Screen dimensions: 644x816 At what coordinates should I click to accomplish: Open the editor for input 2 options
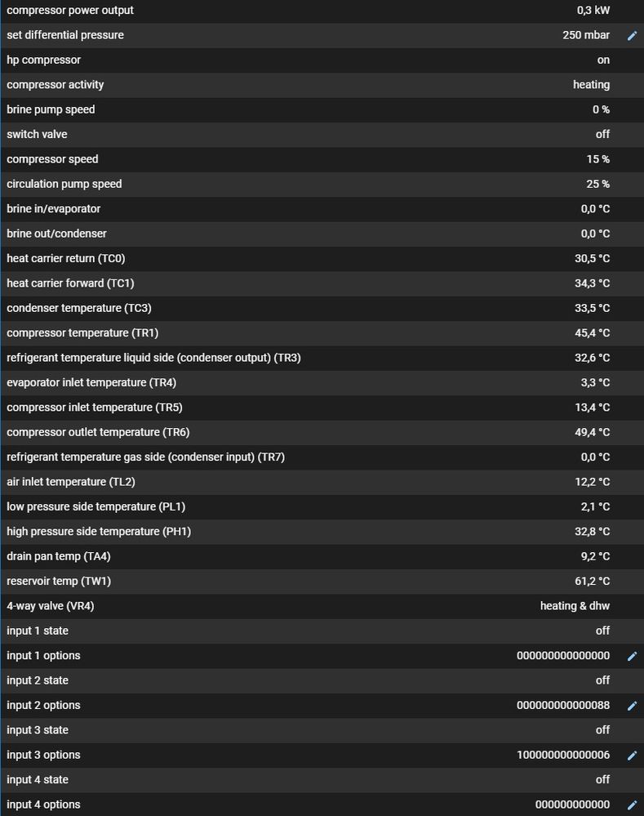point(631,706)
